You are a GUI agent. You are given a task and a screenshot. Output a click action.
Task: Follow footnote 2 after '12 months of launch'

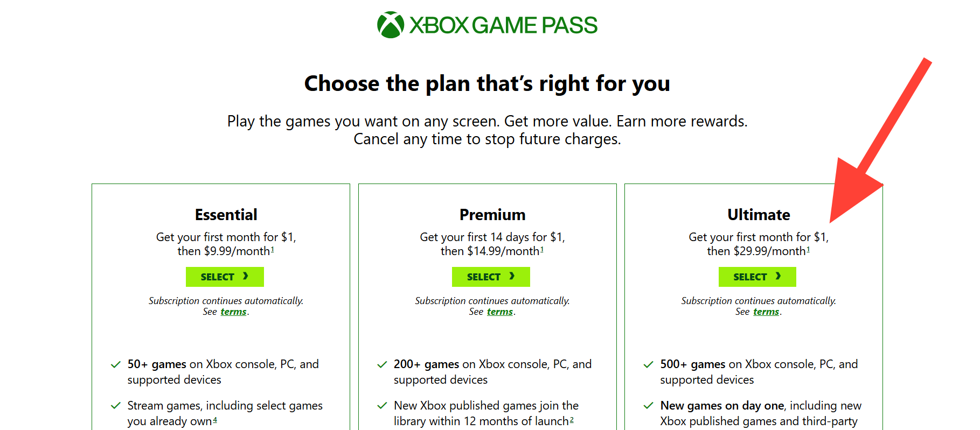click(572, 420)
